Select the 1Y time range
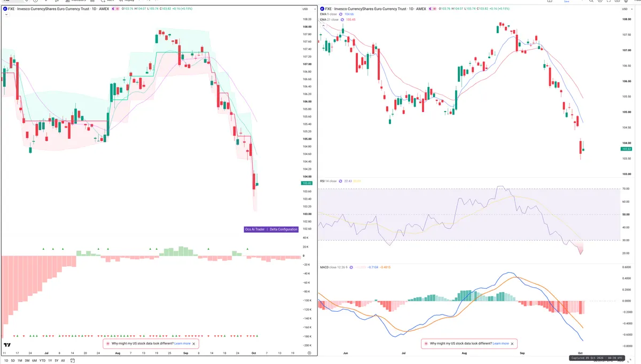Viewport: 641px width, 364px height. pos(50,360)
